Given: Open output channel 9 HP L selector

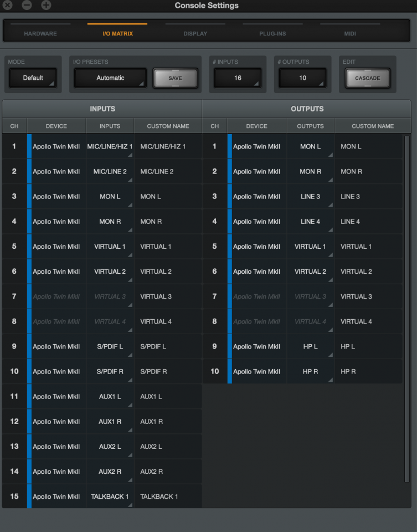Looking at the screenshot, I should (x=310, y=346).
